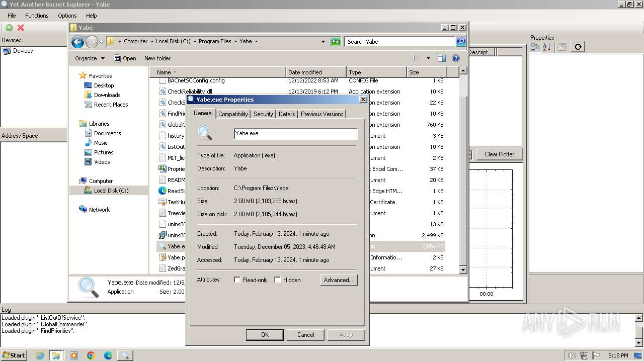644x362 pixels.
Task: Toggle the preview pane icon
Action: point(442,58)
